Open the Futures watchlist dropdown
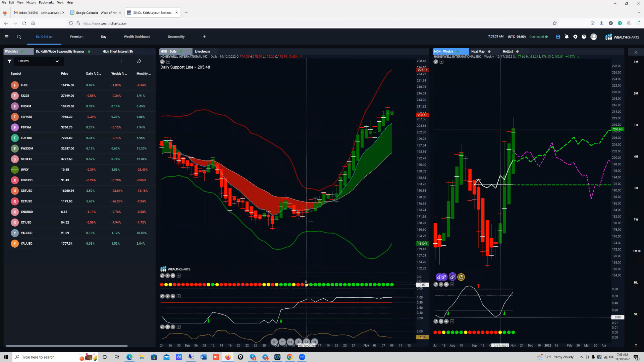644x362 pixels. [39, 61]
